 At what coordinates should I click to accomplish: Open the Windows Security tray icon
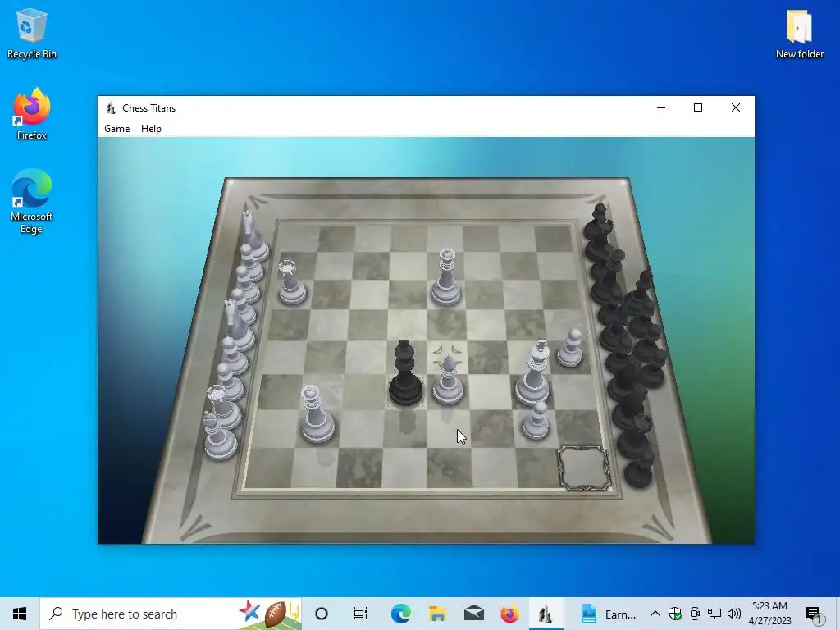coord(675,614)
